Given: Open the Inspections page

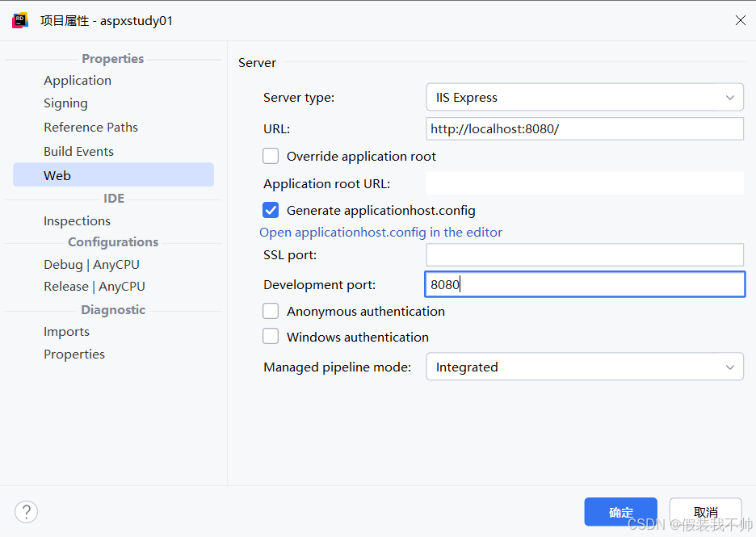Looking at the screenshot, I should [x=77, y=221].
